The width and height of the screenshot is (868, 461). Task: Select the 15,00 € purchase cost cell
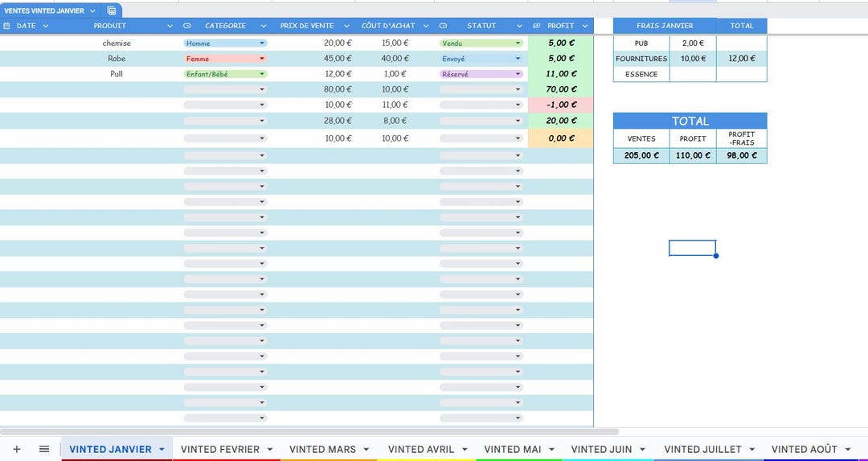(x=395, y=43)
